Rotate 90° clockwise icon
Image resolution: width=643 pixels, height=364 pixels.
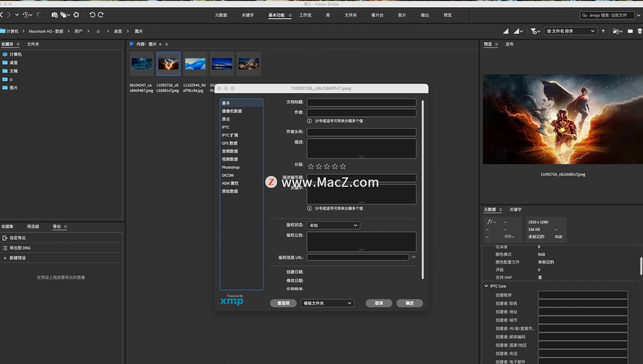[x=100, y=15]
